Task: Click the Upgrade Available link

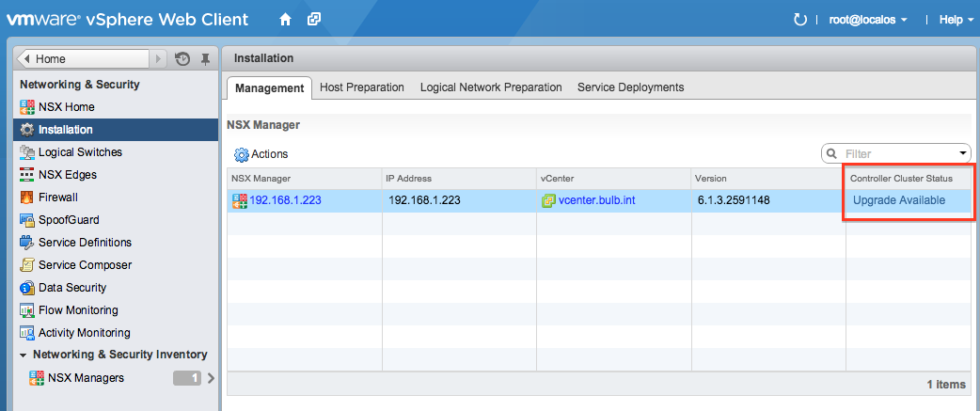Action: (x=899, y=200)
